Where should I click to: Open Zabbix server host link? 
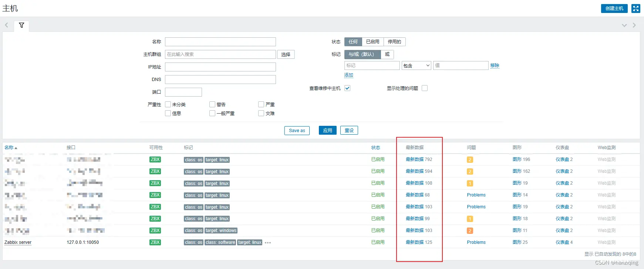(18, 242)
